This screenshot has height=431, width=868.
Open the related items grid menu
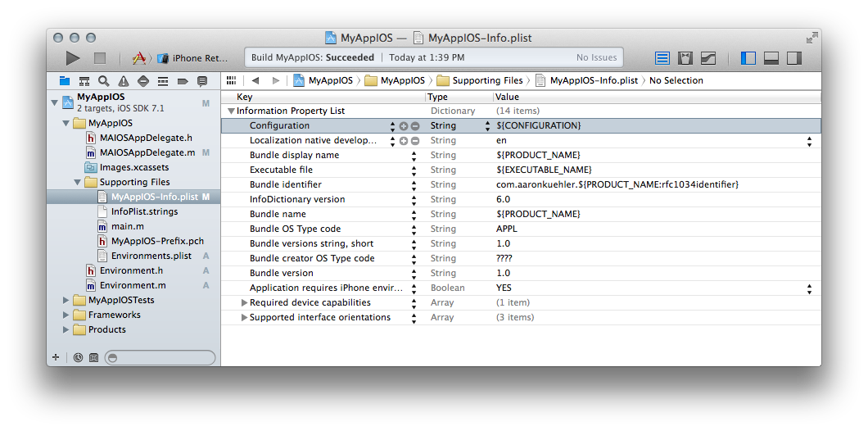(x=232, y=80)
